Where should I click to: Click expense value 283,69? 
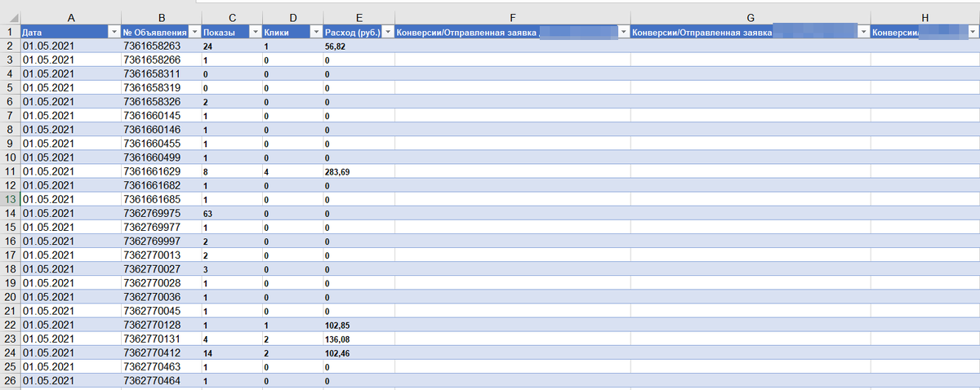click(x=338, y=172)
